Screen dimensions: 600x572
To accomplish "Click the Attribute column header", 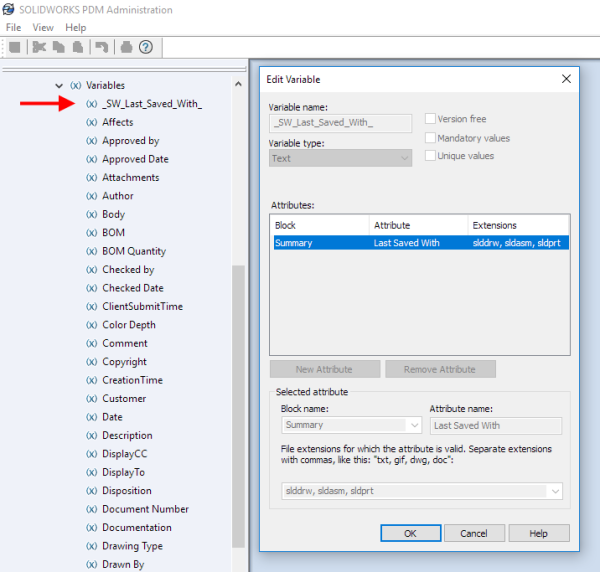I will click(x=419, y=225).
